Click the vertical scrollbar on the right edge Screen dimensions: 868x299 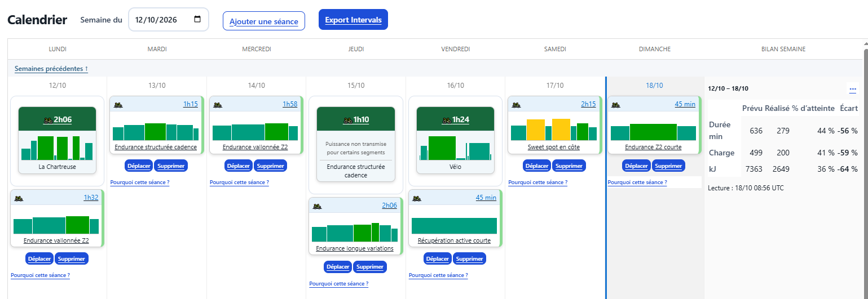point(865,169)
